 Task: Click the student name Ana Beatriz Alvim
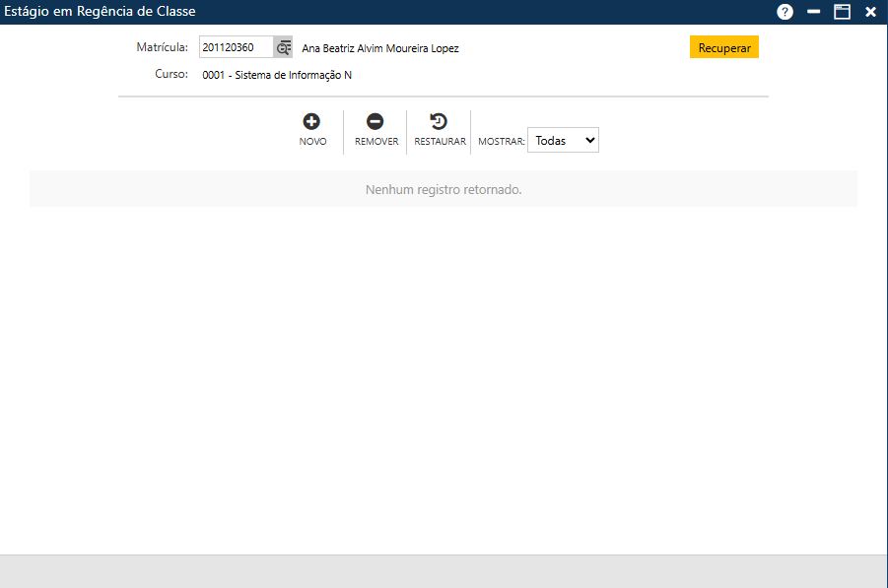pyautogui.click(x=379, y=48)
